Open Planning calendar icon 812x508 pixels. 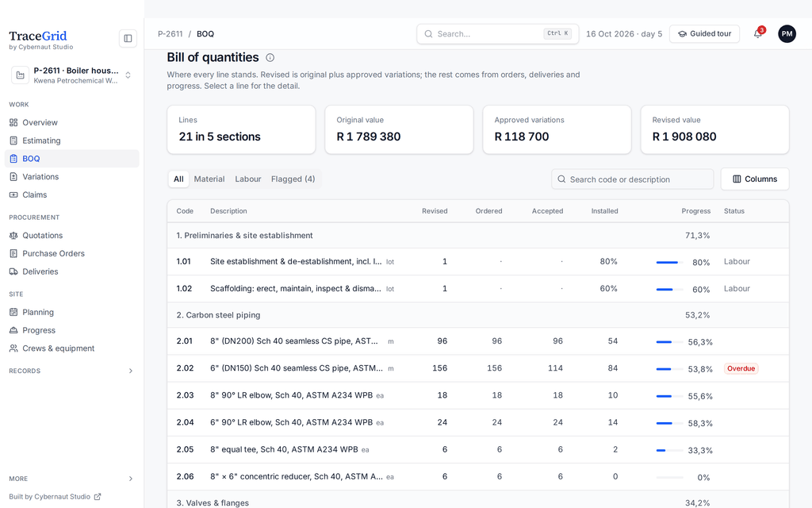[13, 312]
